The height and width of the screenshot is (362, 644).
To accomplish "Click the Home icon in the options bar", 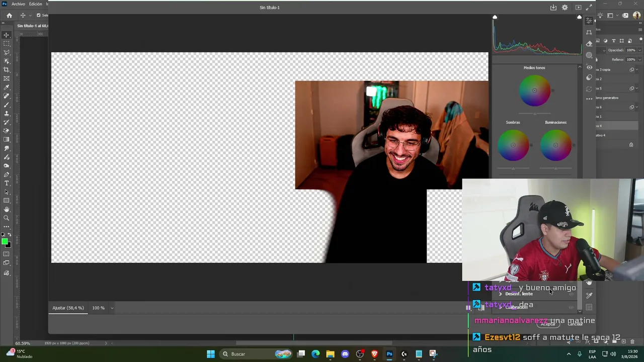I will [9, 16].
